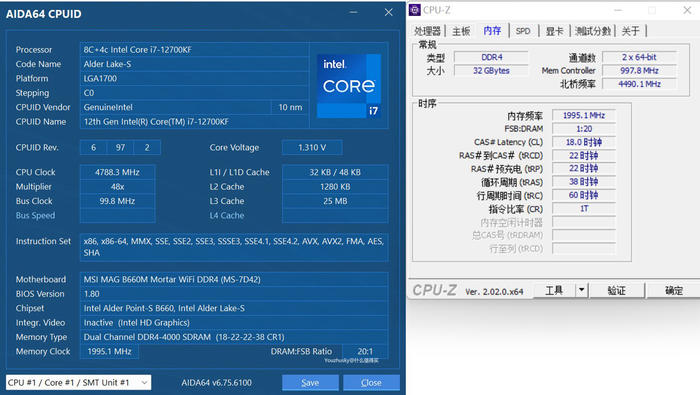The height and width of the screenshot is (395, 700).
Task: Close the CPU-Z window
Action: pos(687,10)
